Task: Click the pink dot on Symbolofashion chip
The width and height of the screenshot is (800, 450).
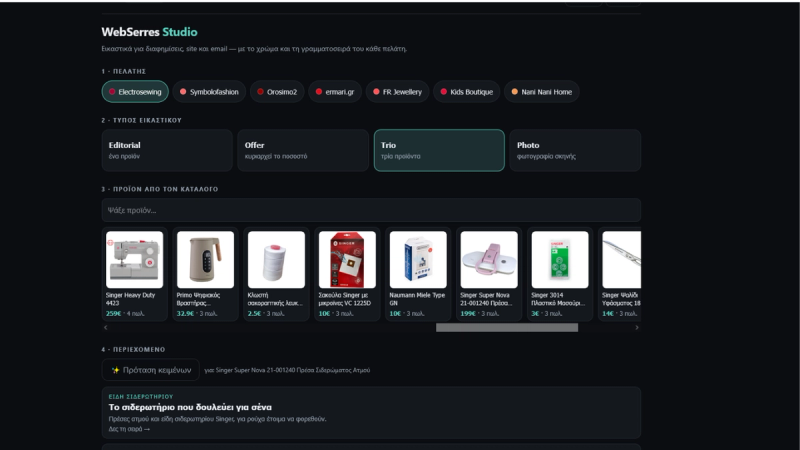Action: [183, 92]
